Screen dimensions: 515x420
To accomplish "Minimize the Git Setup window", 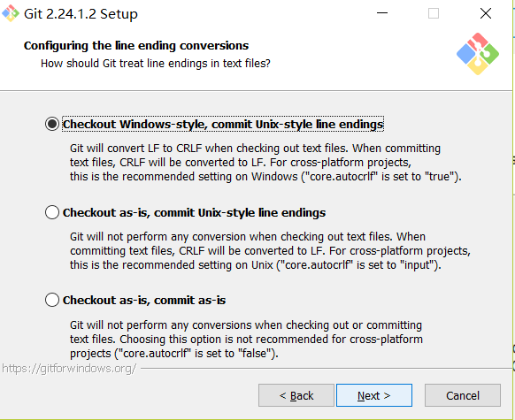I will pos(382,13).
